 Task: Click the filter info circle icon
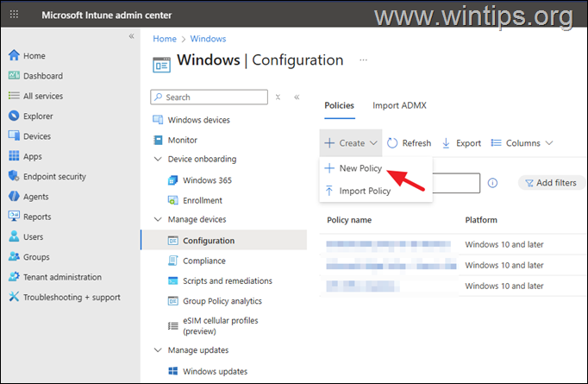[x=492, y=183]
